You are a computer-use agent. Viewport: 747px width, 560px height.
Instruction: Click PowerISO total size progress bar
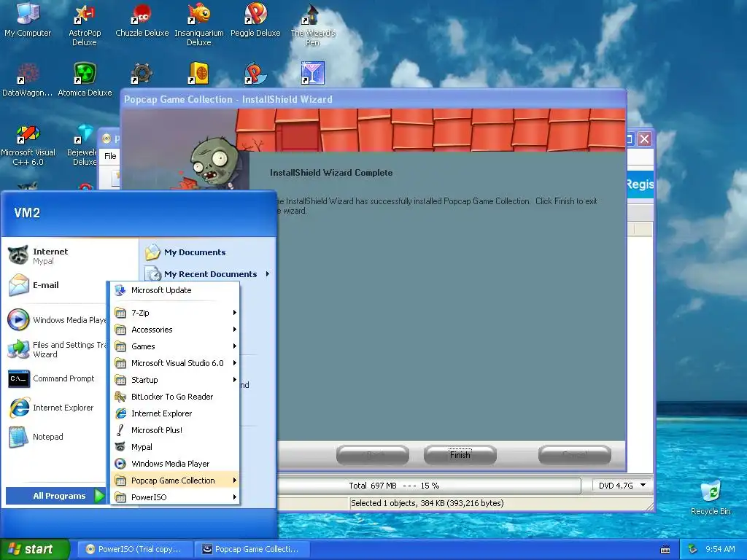(x=429, y=485)
